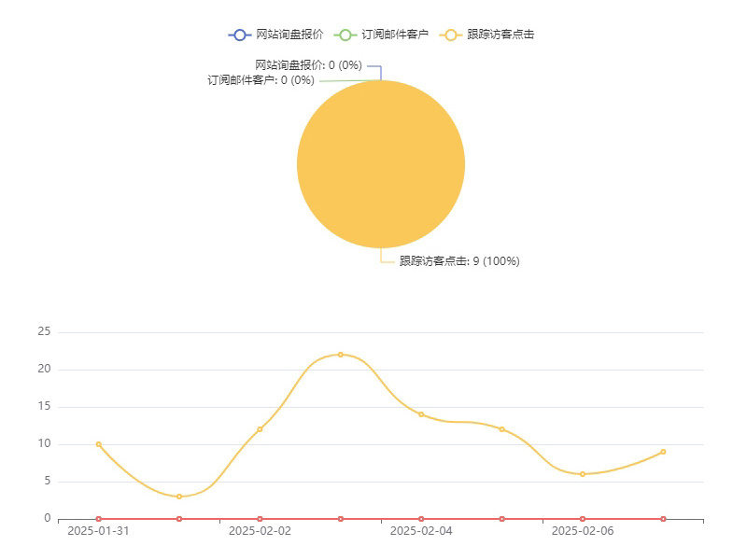
Task: Click the yellow data point above 2025-02-02
Action: point(260,429)
